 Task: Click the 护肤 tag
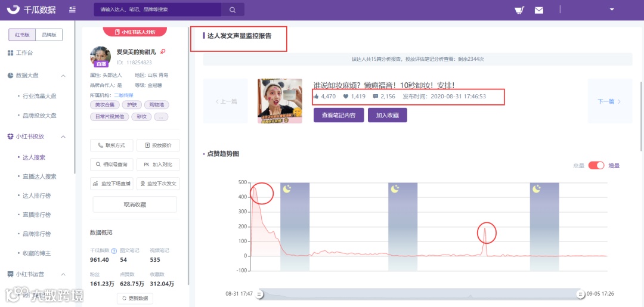pyautogui.click(x=131, y=105)
